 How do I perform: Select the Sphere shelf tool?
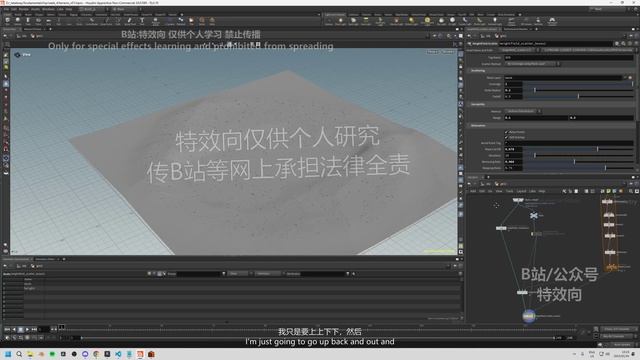[18, 21]
